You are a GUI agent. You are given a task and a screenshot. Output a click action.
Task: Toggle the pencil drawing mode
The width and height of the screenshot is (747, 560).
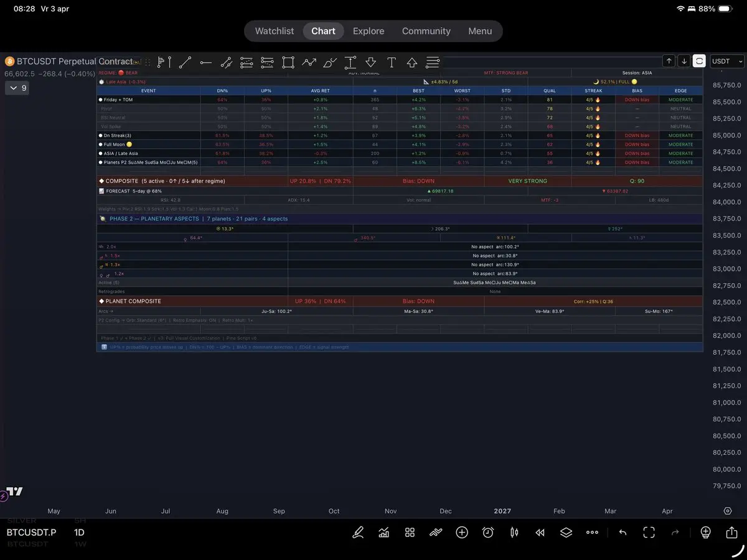click(x=358, y=533)
